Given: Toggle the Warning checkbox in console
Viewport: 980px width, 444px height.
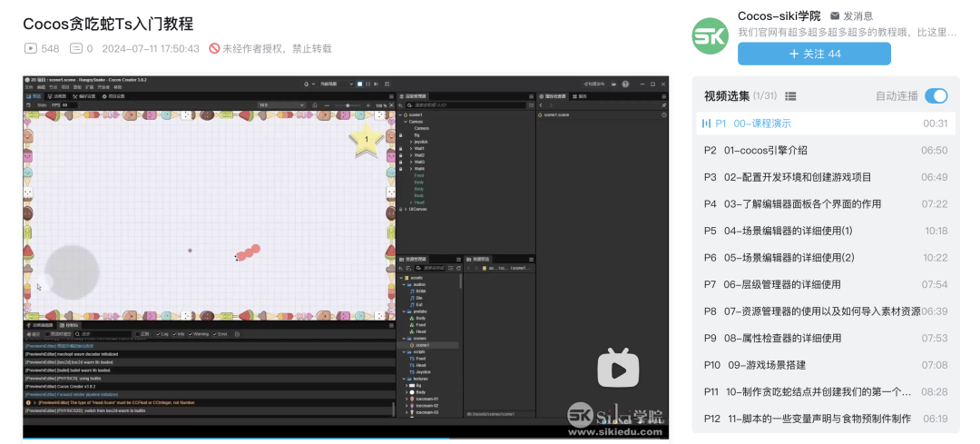Looking at the screenshot, I should pyautogui.click(x=191, y=334).
